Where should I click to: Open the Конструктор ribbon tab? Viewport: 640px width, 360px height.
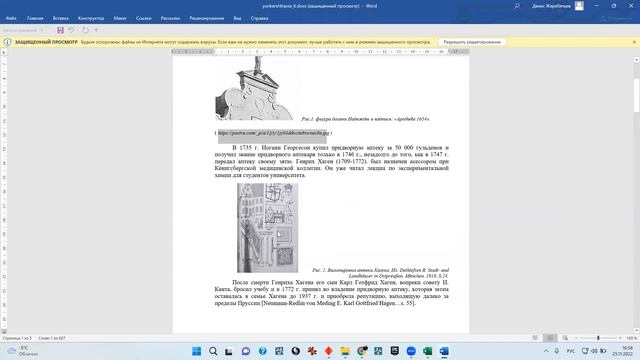click(91, 18)
